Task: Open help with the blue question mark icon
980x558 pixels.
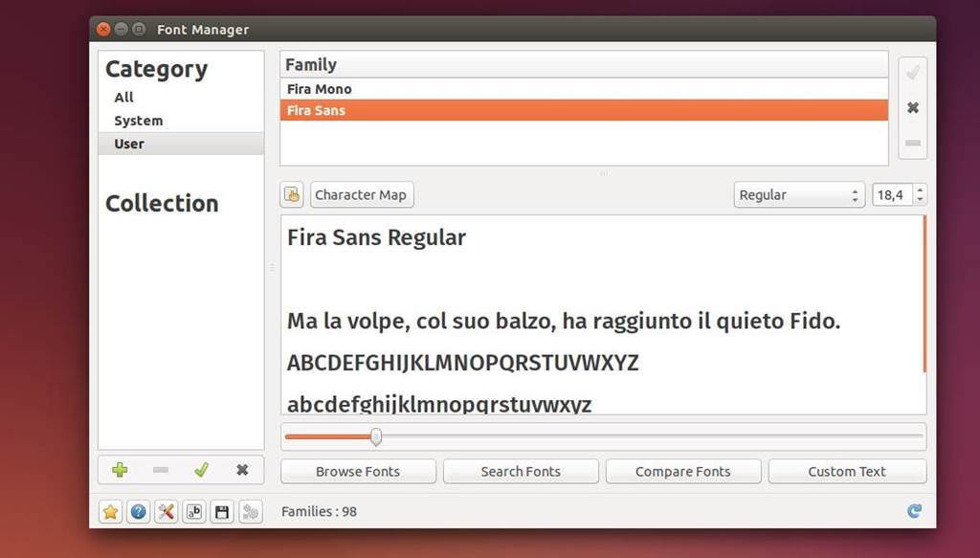Action: coord(138,512)
